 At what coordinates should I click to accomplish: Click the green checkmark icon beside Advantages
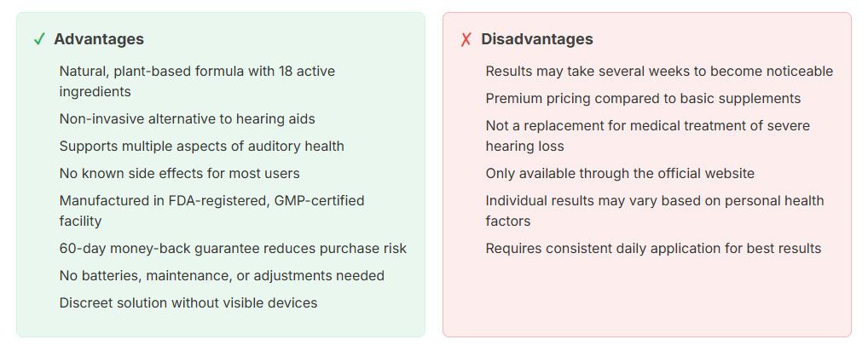click(38, 40)
